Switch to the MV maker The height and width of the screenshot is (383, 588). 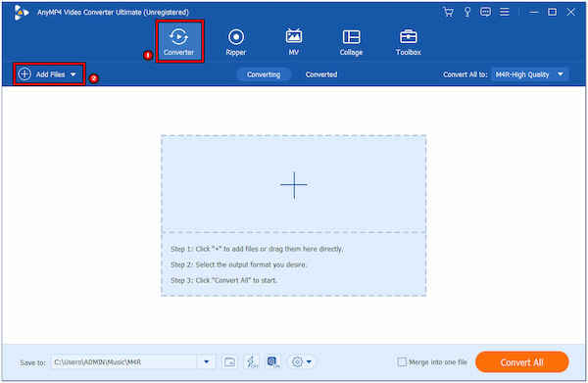pyautogui.click(x=294, y=42)
